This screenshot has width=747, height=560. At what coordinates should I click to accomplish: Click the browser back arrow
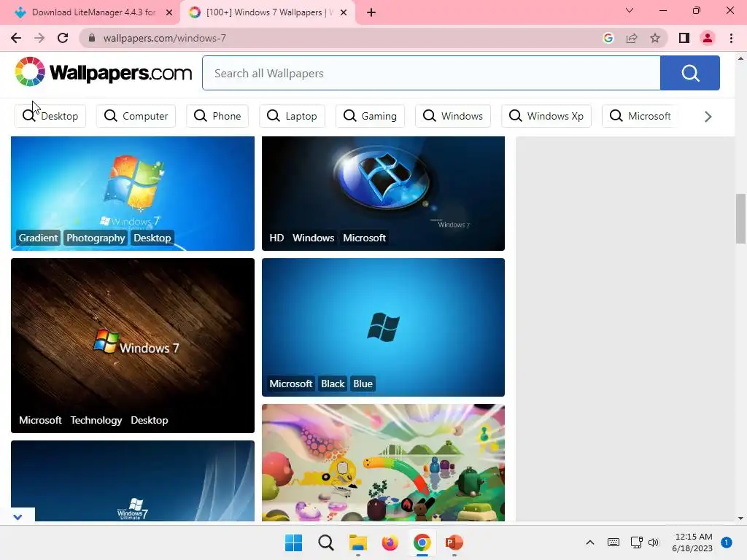(16, 38)
